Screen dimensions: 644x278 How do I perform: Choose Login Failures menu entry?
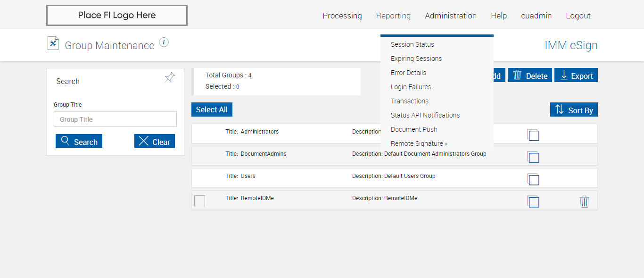[411, 87]
